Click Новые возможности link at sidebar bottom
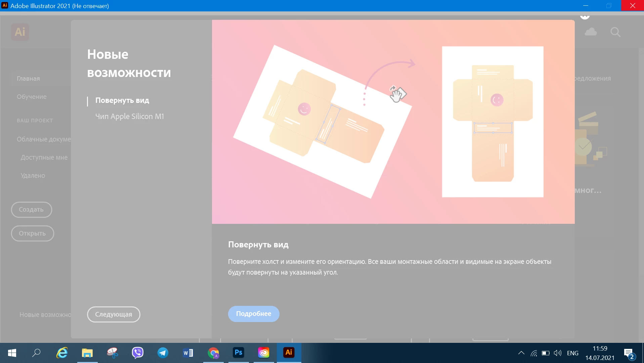The width and height of the screenshot is (644, 363). pyautogui.click(x=45, y=315)
